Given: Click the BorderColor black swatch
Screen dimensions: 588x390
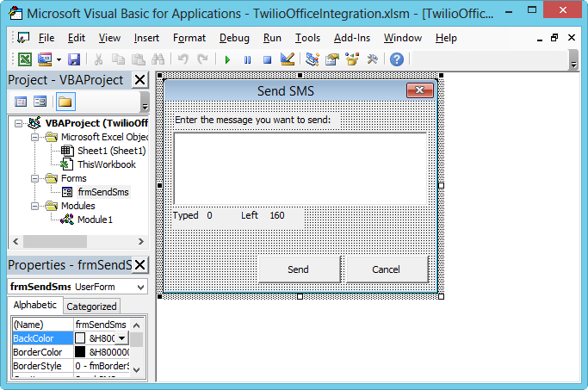Looking at the screenshot, I should [x=80, y=352].
